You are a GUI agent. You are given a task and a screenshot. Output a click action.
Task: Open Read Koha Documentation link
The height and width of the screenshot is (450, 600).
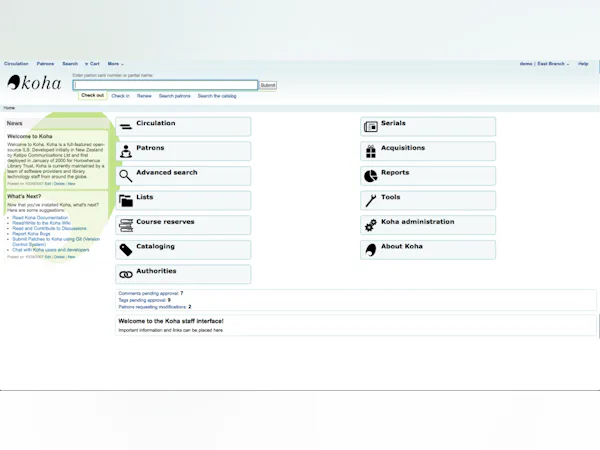(40, 218)
